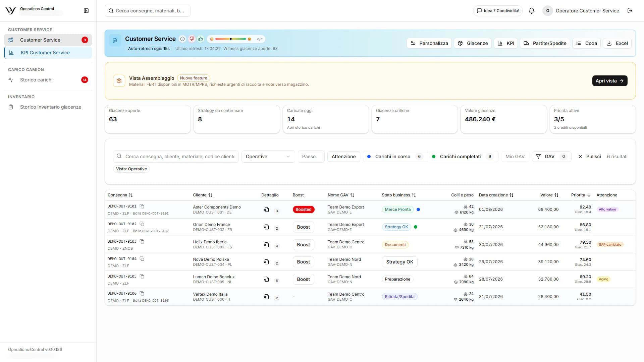The height and width of the screenshot is (362, 644).
Task: Boost delivery for Nova Demo Polska
Action: 303,262
